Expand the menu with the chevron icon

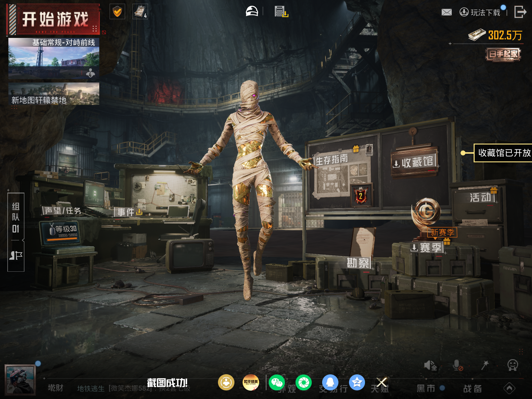pos(509,388)
